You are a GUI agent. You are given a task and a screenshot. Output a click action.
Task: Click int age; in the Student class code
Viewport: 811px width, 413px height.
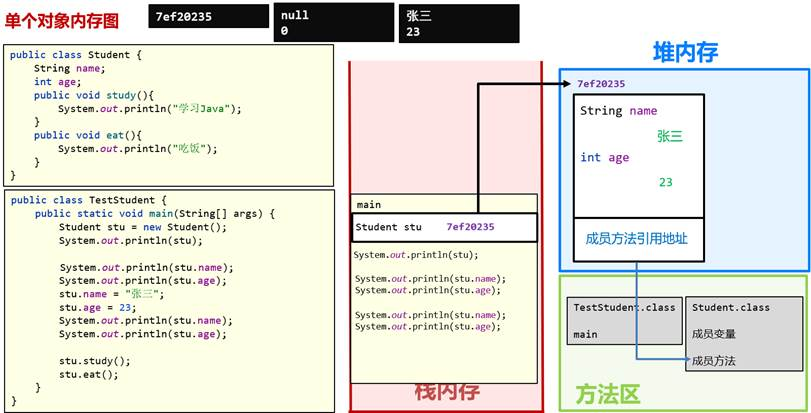[58, 82]
